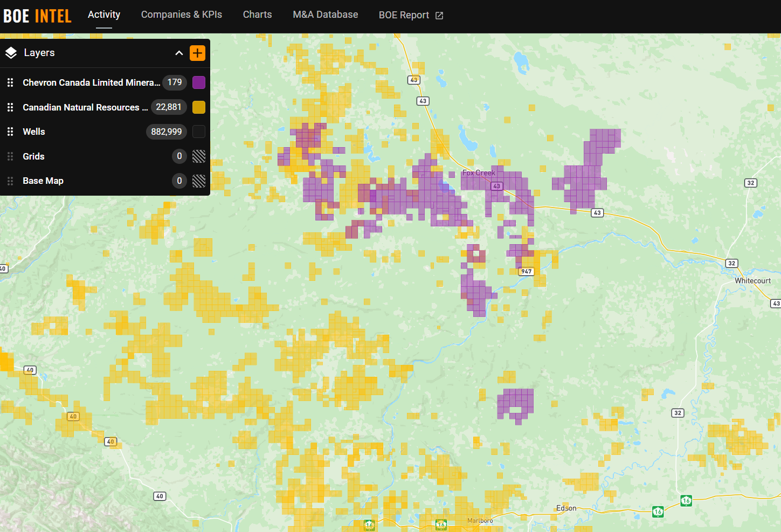The image size is (781, 532).
Task: Click the Layers stack icon
Action: (11, 53)
